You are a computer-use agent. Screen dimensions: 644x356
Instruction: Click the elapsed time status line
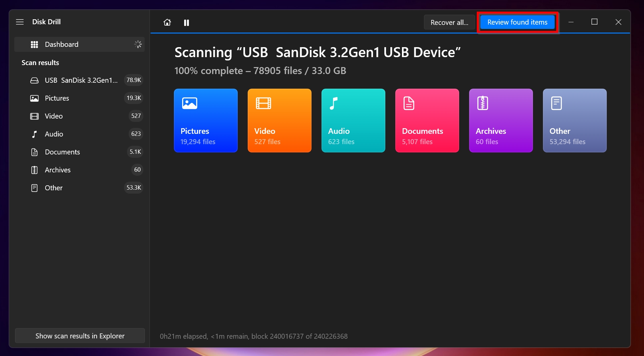(x=254, y=336)
